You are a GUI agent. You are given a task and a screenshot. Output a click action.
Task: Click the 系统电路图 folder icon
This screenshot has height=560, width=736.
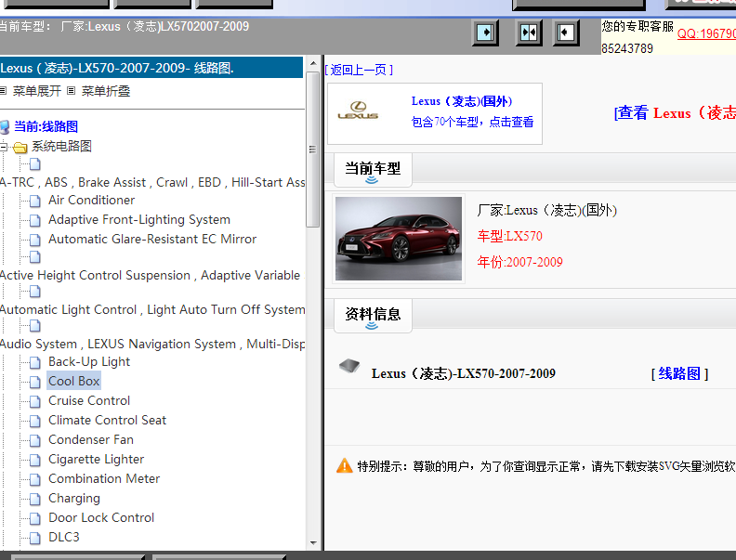tap(20, 148)
